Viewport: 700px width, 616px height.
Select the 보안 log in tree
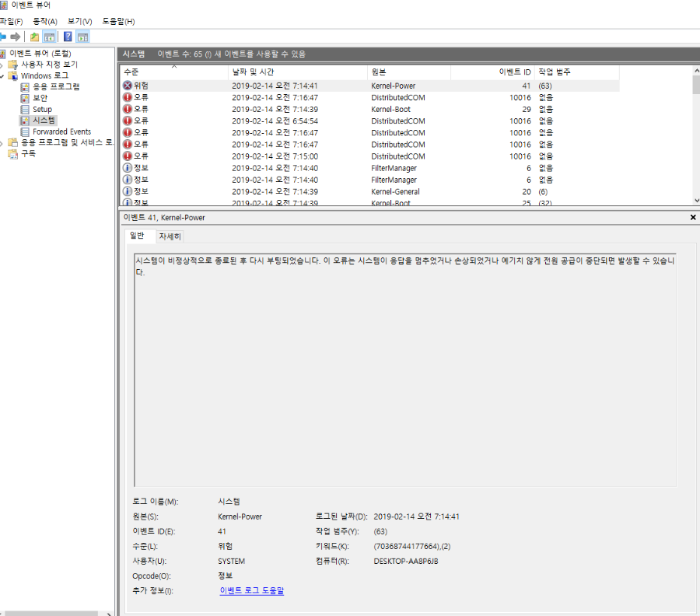click(40, 98)
